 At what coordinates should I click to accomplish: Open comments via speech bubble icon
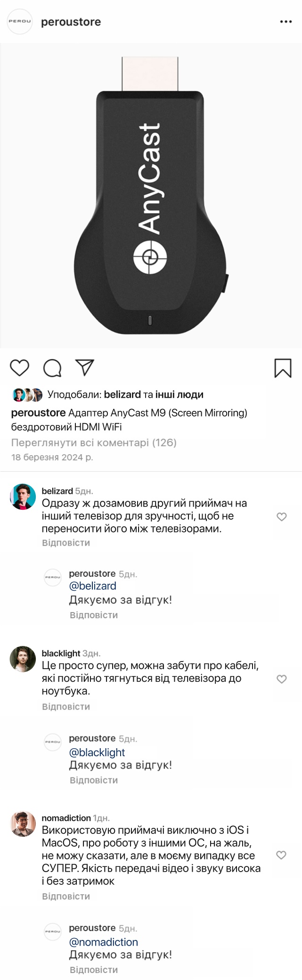tap(52, 368)
